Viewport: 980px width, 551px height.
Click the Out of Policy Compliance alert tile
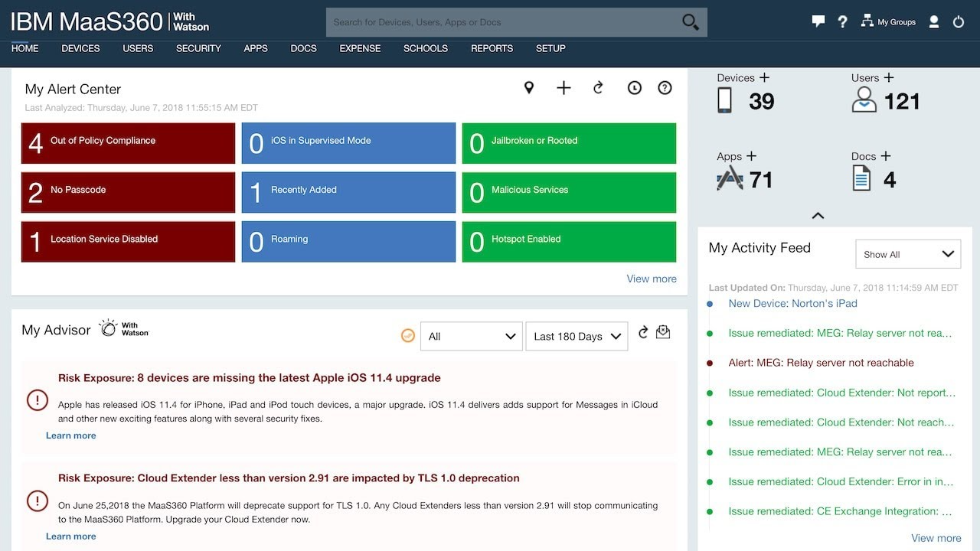click(x=127, y=143)
